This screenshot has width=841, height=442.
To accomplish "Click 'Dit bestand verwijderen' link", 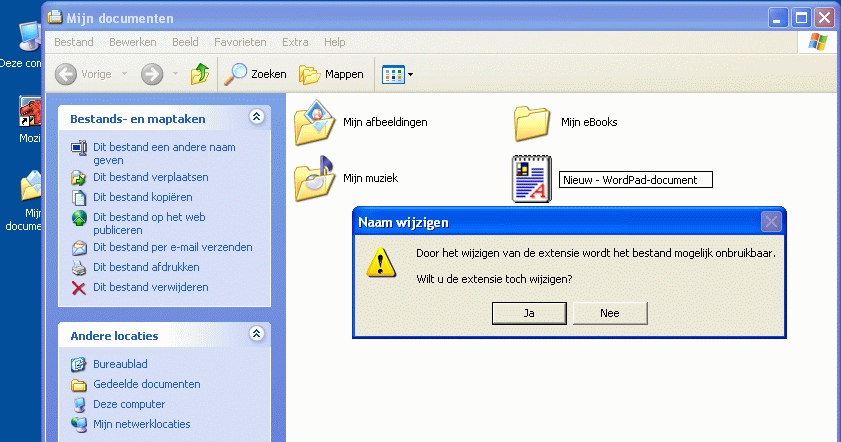I will click(x=151, y=287).
